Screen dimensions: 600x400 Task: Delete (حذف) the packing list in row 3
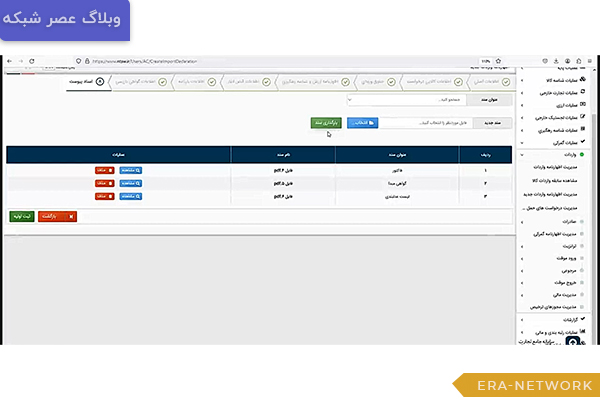pos(105,197)
